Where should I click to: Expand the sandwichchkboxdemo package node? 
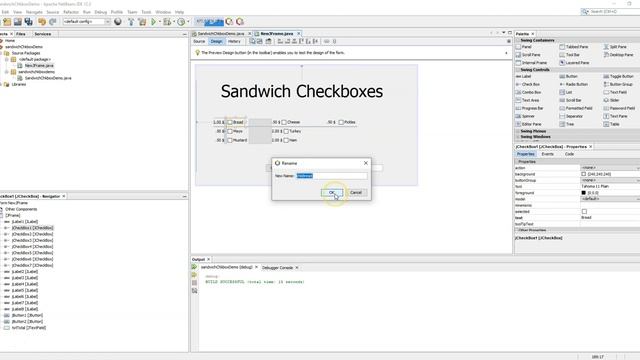click(7, 71)
